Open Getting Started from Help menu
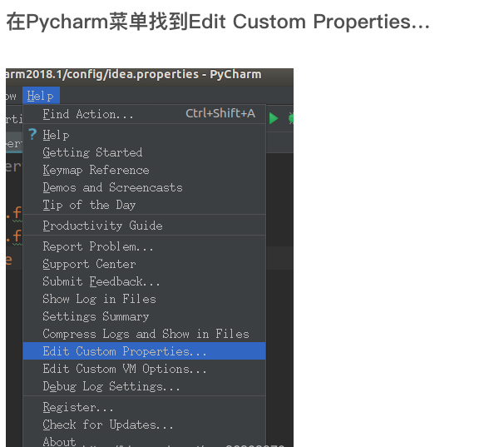504x447 pixels. [145, 152]
